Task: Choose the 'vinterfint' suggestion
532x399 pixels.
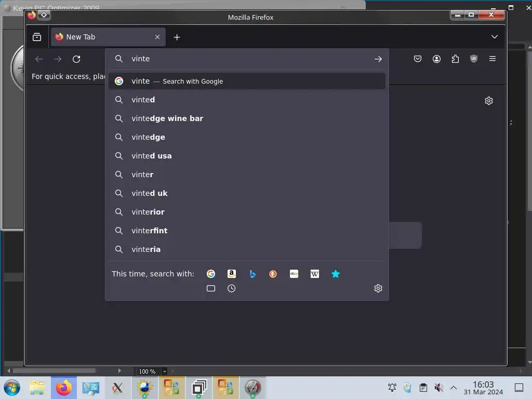Action: pos(247,230)
